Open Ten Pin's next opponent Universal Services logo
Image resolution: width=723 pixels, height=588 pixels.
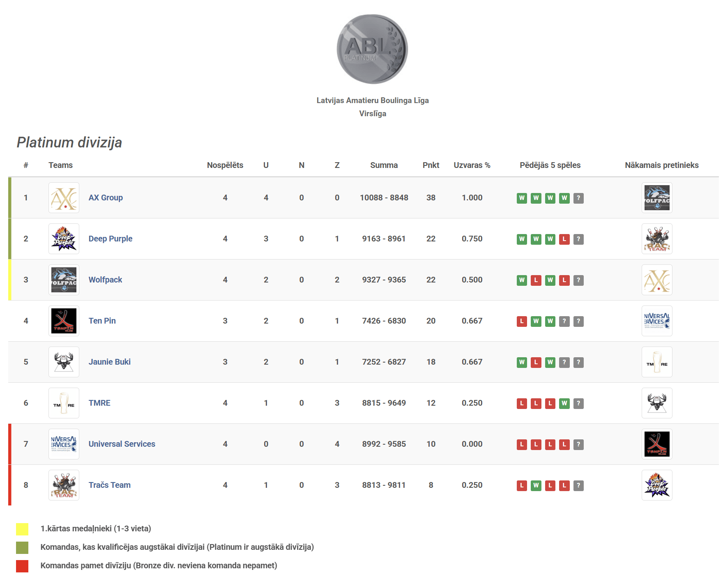[657, 321]
